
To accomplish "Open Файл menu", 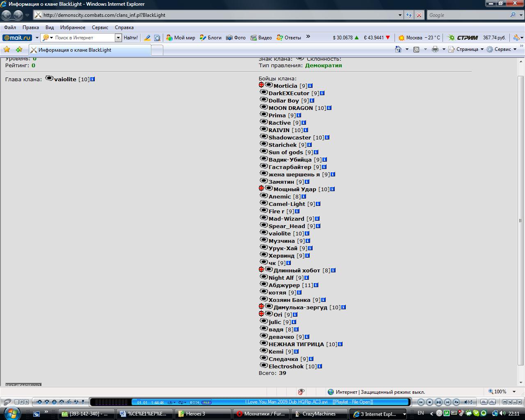I will pos(10,27).
